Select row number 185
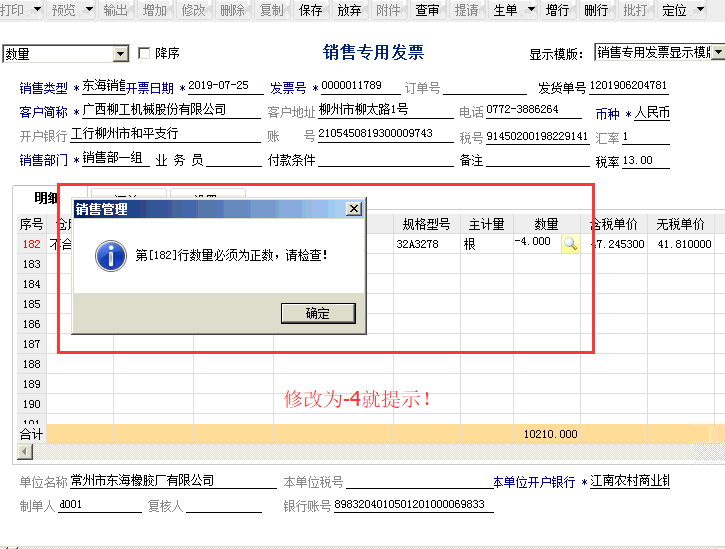725x549 pixels. 31,304
